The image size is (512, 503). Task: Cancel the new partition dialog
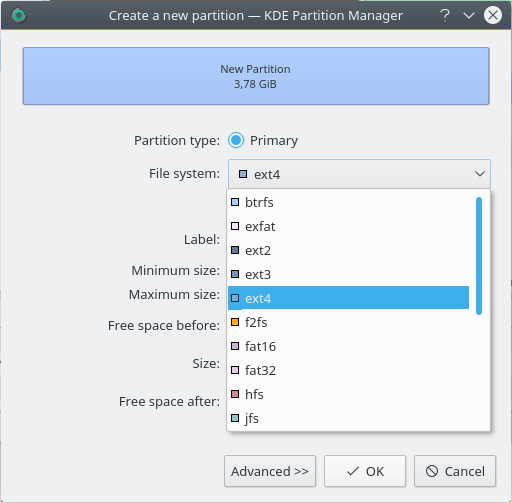(455, 471)
